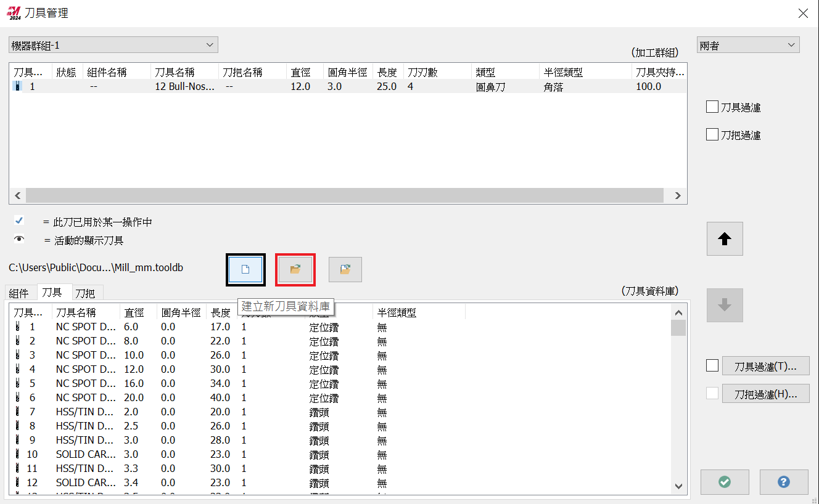The image size is (819, 504).
Task: Move tool up with black up arrow
Action: pos(725,239)
